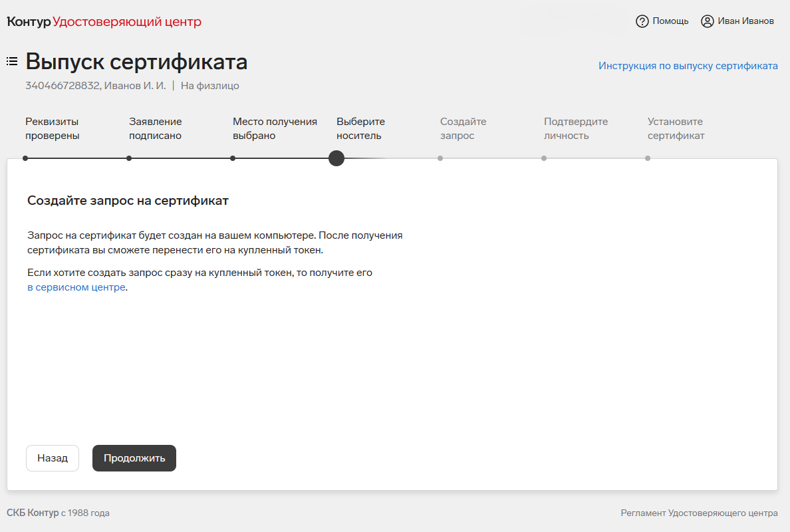Viewport: 790px width, 532px height.
Task: Follow the 'в сервисном центре' link
Action: click(x=76, y=287)
